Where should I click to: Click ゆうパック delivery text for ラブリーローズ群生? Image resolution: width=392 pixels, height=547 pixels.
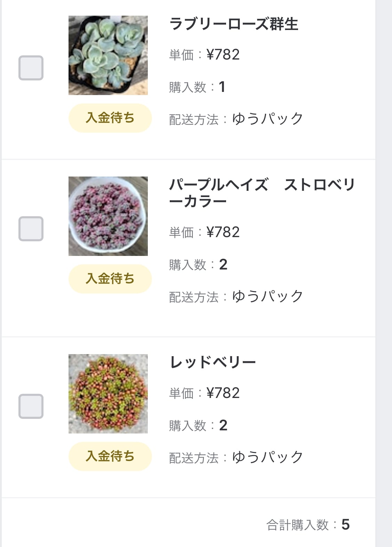[267, 119]
